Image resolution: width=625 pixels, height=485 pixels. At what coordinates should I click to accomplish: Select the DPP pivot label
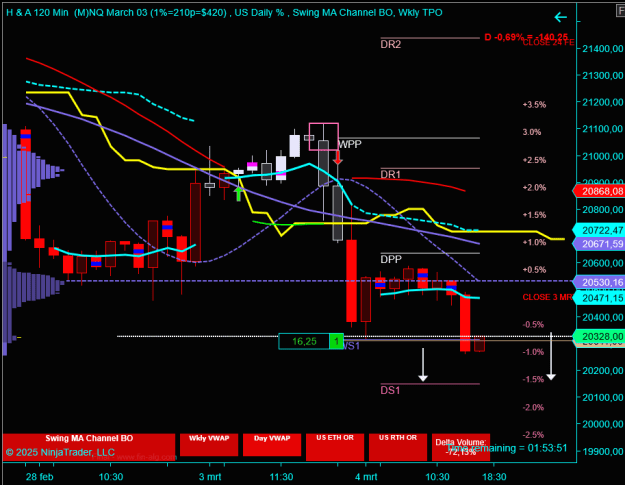pyautogui.click(x=391, y=259)
